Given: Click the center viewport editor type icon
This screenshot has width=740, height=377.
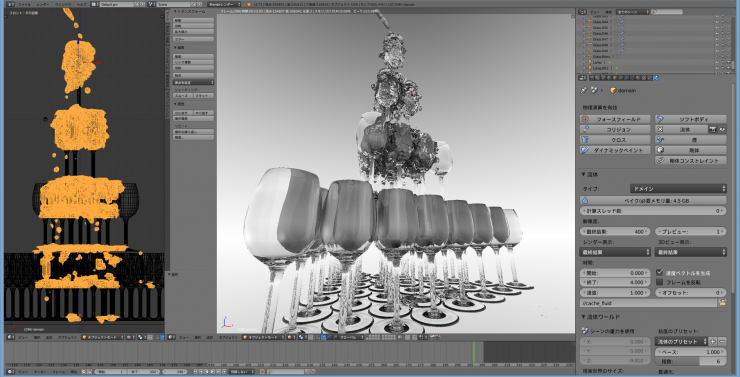Looking at the screenshot, I should click(172, 337).
